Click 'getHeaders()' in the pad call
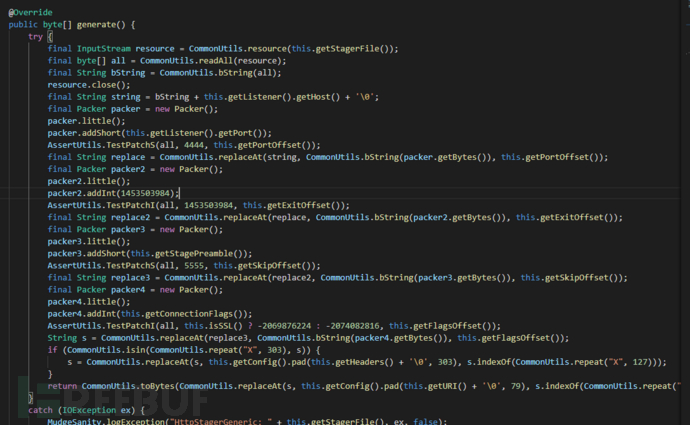The height and width of the screenshot is (425, 690). [369, 362]
